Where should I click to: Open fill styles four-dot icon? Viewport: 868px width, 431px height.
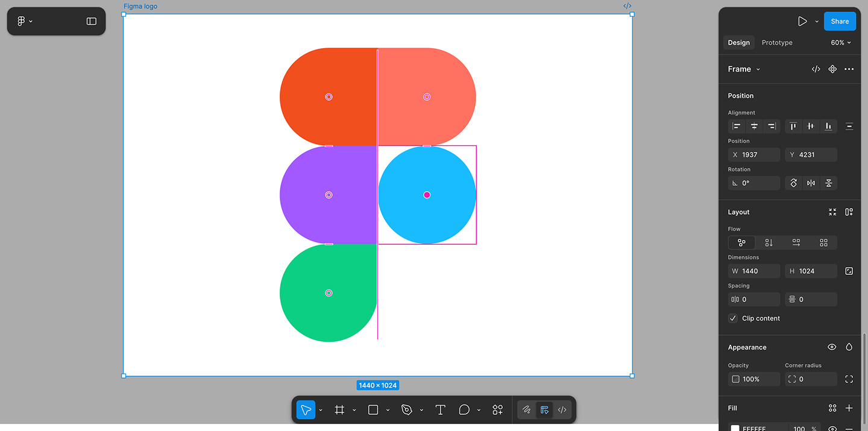coord(832,408)
